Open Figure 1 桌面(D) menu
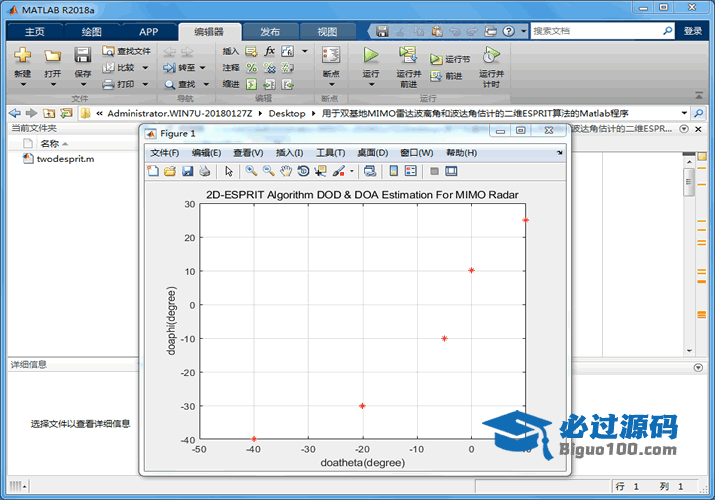The width and height of the screenshot is (715, 500). 373,153
